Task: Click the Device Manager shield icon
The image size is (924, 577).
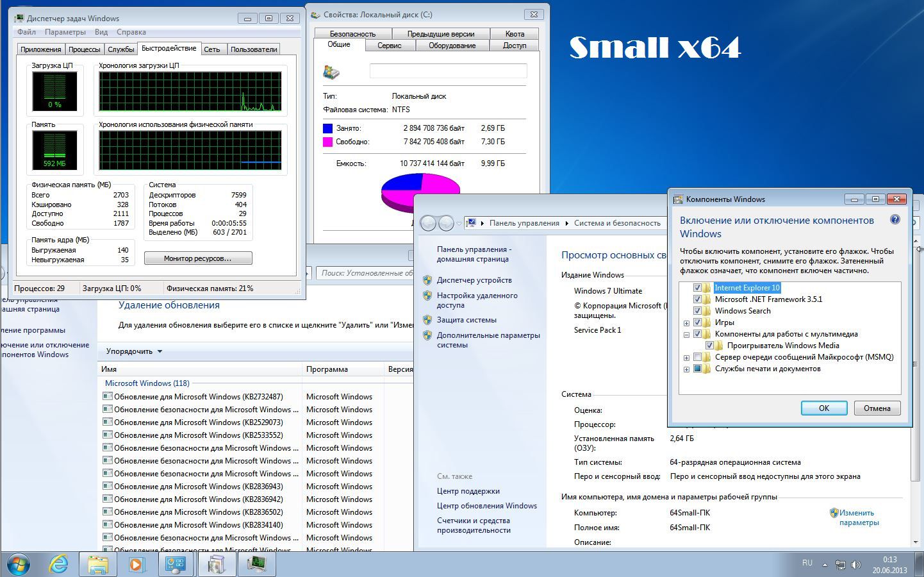Action: pos(427,280)
